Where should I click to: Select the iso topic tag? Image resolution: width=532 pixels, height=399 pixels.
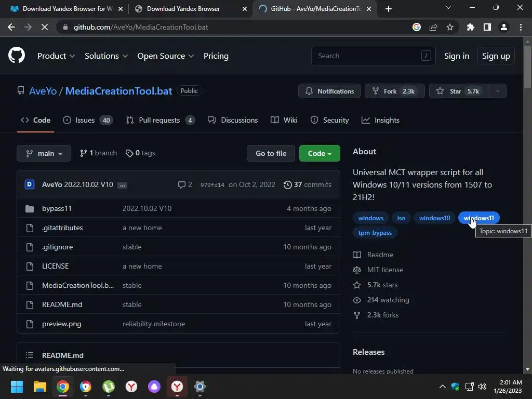(401, 218)
